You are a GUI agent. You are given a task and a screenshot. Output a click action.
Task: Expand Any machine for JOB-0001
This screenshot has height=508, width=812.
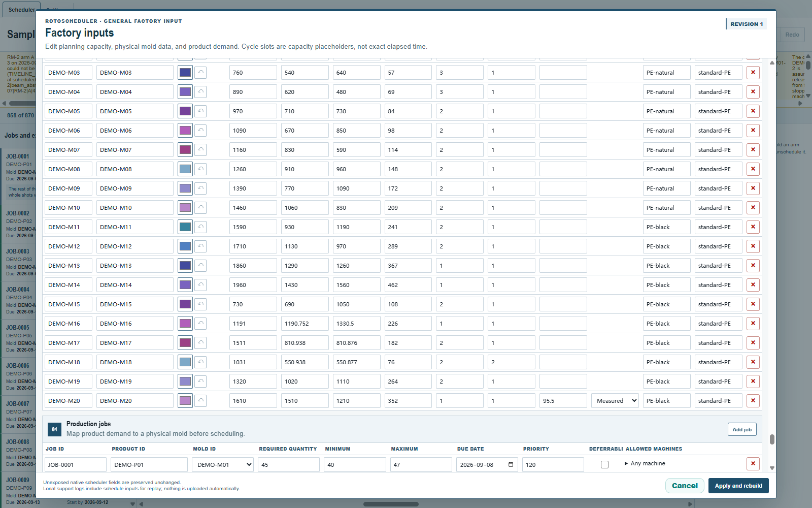coord(645,463)
